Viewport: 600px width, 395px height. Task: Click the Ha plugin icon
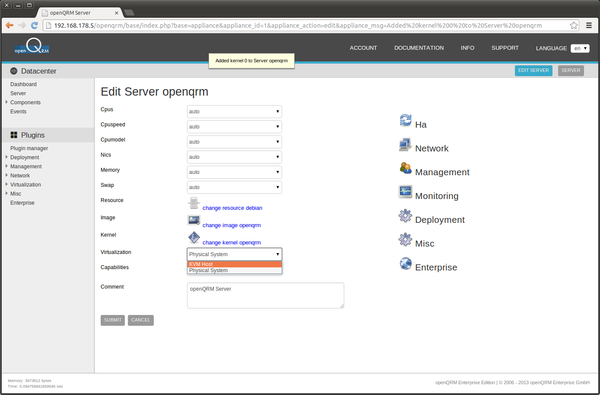[405, 120]
